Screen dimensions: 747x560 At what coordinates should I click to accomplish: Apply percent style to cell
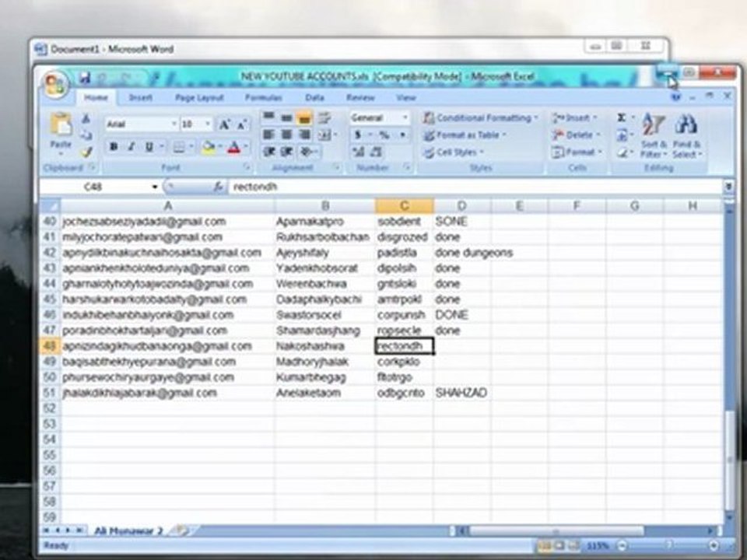[x=384, y=135]
